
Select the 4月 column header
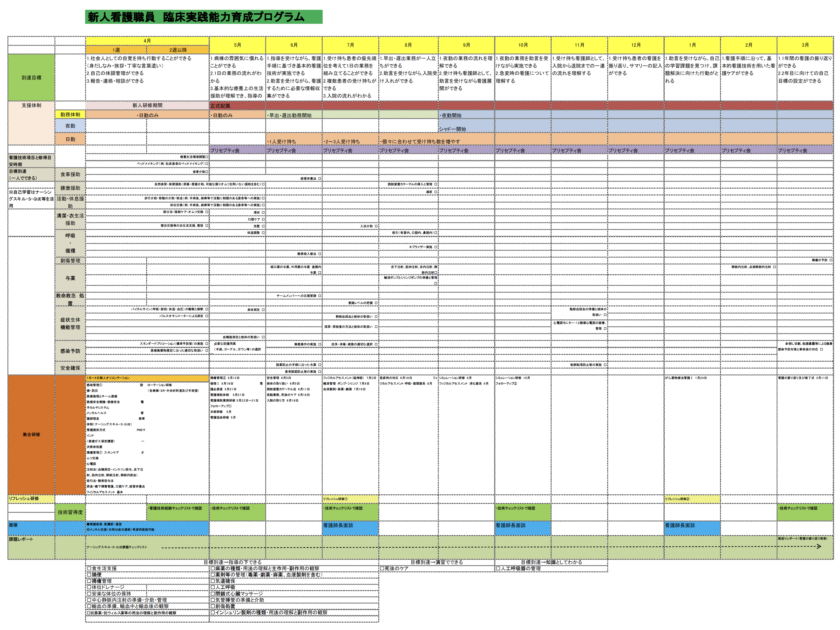click(147, 41)
